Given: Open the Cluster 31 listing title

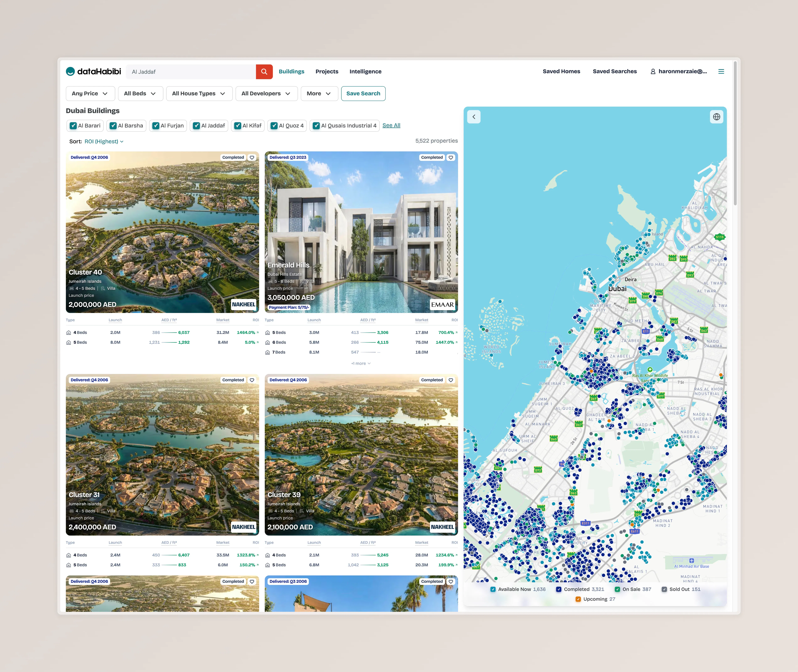Looking at the screenshot, I should pyautogui.click(x=84, y=495).
